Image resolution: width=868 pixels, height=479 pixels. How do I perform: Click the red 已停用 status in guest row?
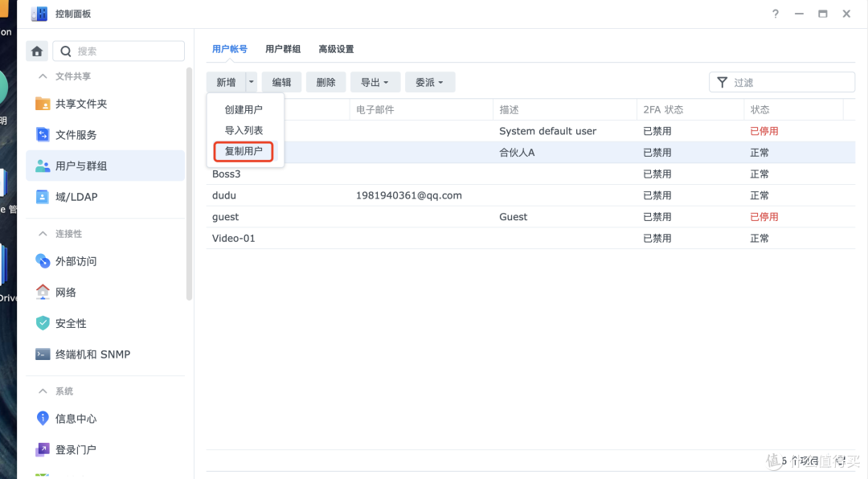[764, 216]
